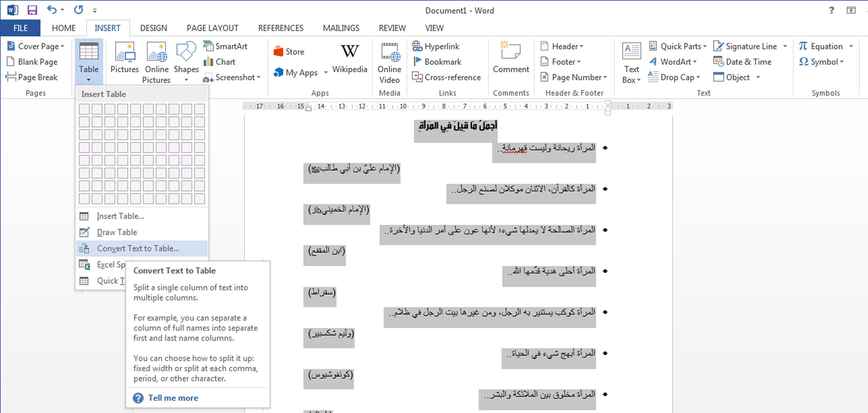868x413 pixels.
Task: Click the Cover Page dropdown arrow
Action: pos(63,46)
